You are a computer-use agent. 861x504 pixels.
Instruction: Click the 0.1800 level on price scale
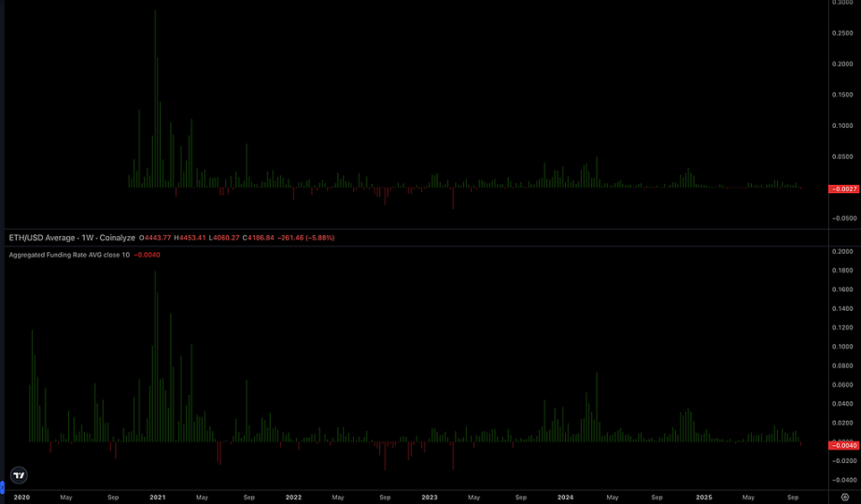click(842, 271)
